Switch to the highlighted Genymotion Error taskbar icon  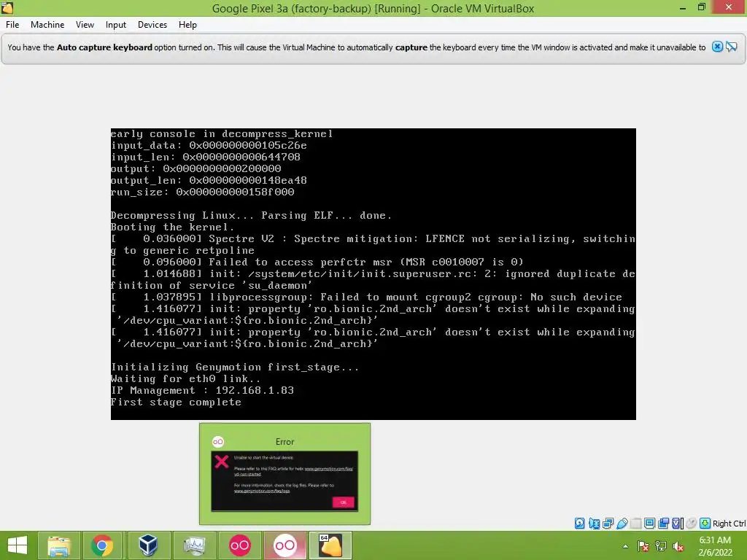[x=285, y=545]
